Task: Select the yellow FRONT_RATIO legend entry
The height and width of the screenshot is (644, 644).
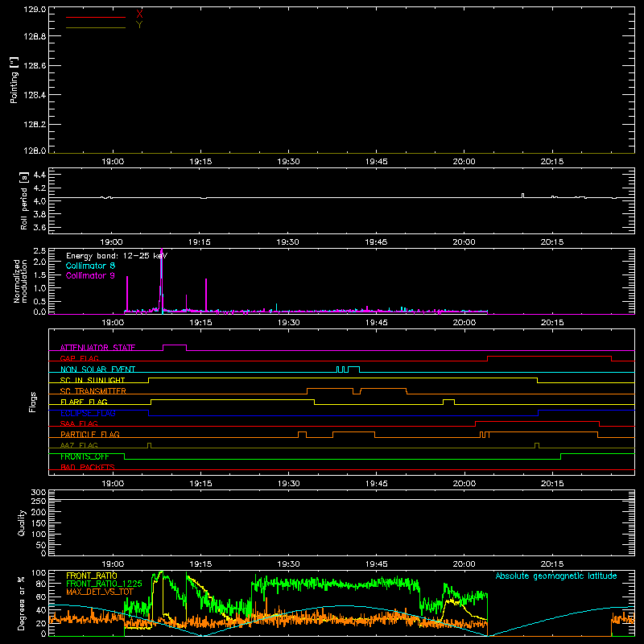Action: pyautogui.click(x=92, y=576)
